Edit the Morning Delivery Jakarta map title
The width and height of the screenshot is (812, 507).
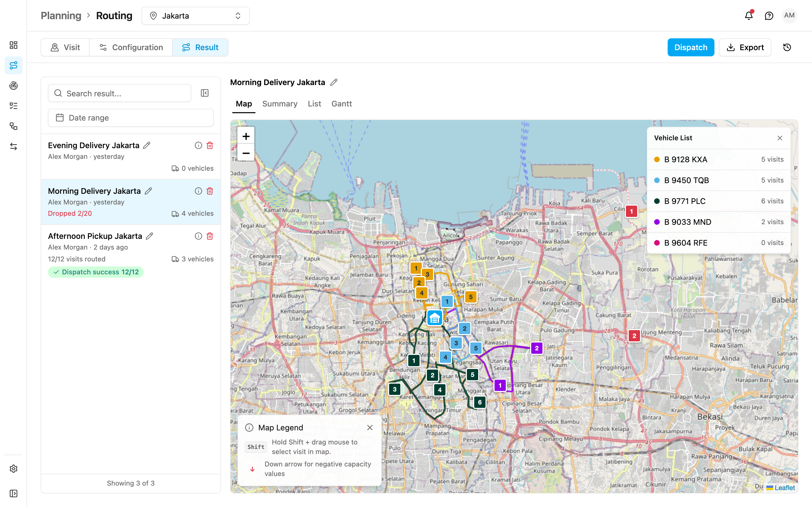click(x=334, y=82)
